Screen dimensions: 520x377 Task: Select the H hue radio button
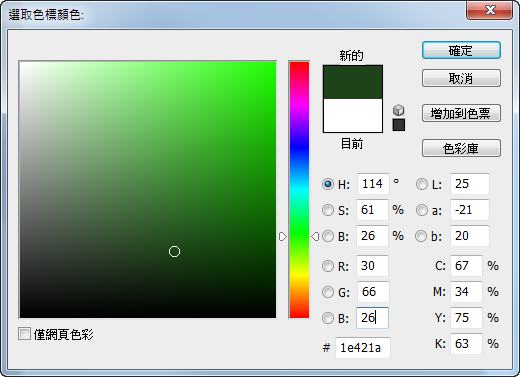tap(328, 184)
